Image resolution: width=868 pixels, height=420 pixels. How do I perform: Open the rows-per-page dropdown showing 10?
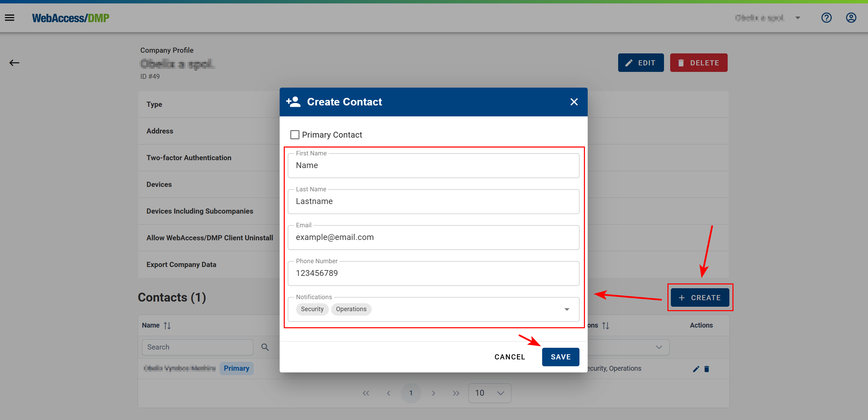pyautogui.click(x=489, y=393)
